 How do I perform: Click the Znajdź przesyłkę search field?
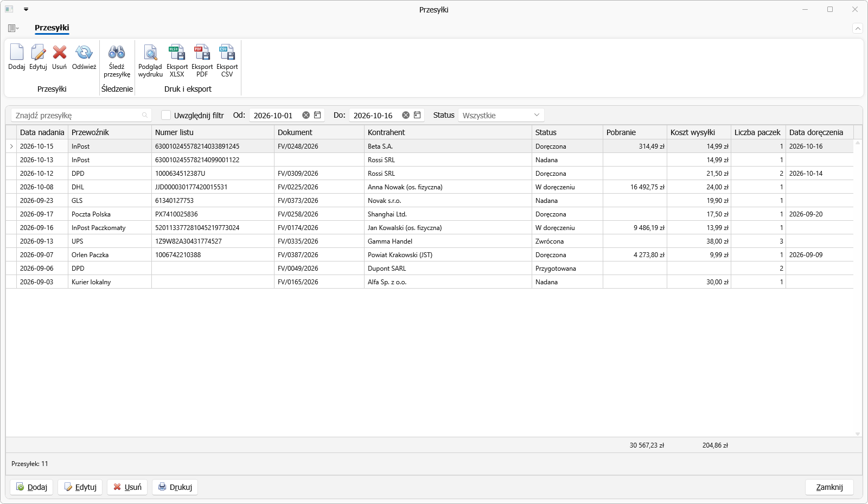(81, 115)
